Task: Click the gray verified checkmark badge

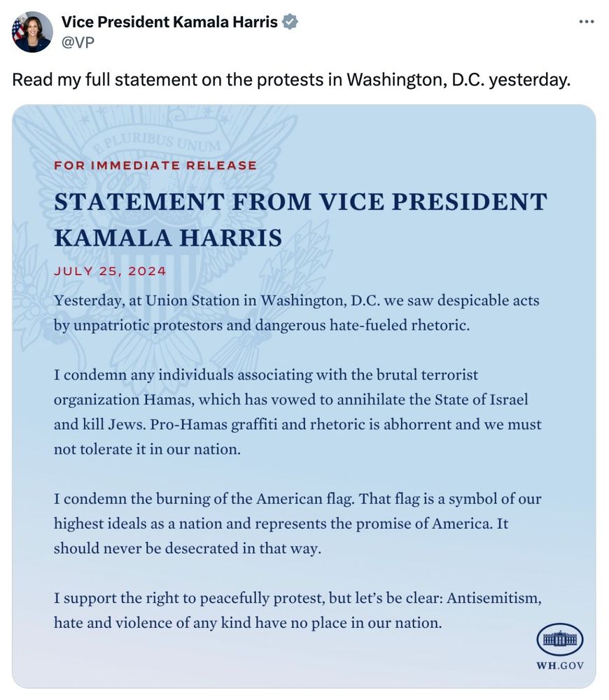Action: [x=290, y=22]
